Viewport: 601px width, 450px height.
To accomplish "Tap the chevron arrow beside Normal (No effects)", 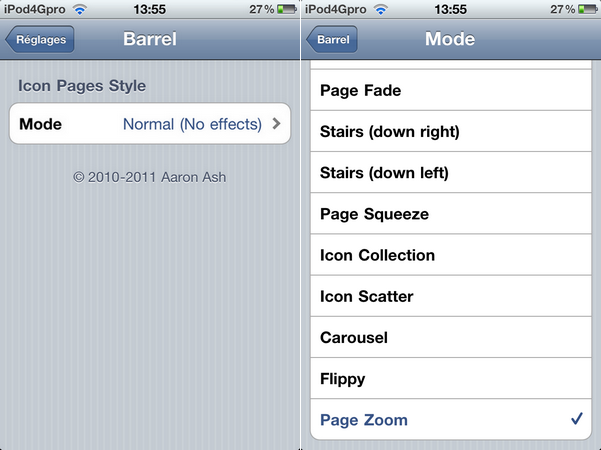I will coord(276,125).
